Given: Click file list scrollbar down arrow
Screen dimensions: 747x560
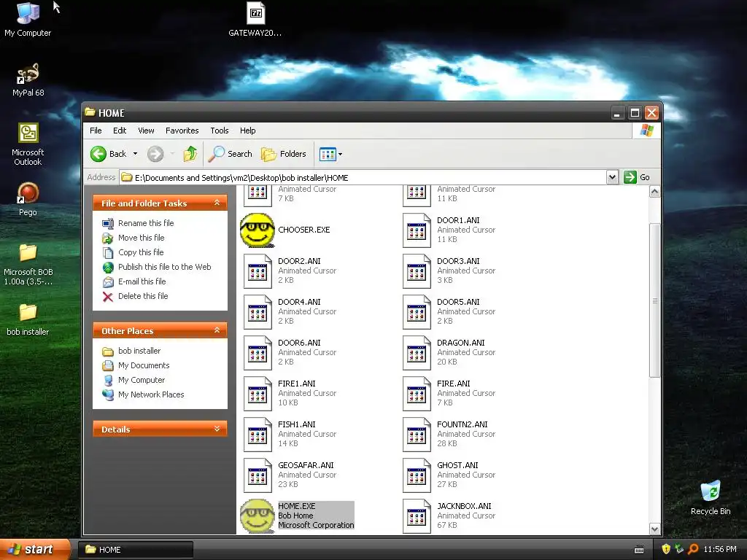Looking at the screenshot, I should click(655, 529).
